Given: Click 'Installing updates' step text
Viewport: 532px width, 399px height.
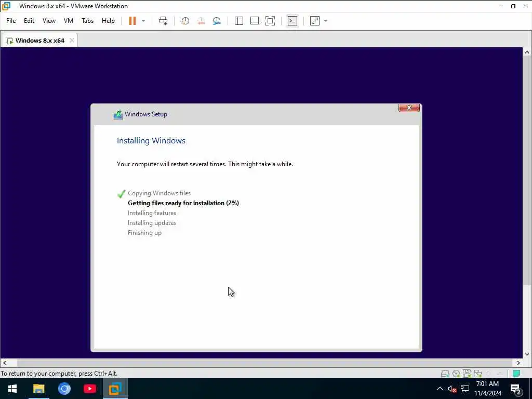Looking at the screenshot, I should [x=152, y=222].
